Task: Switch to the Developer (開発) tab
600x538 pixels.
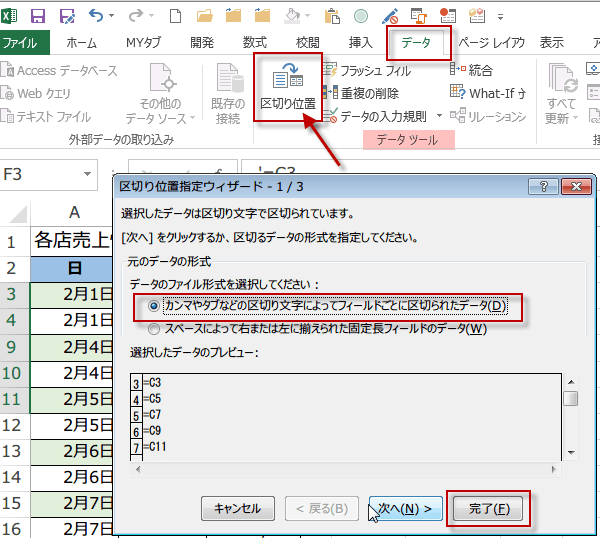Action: point(202,42)
